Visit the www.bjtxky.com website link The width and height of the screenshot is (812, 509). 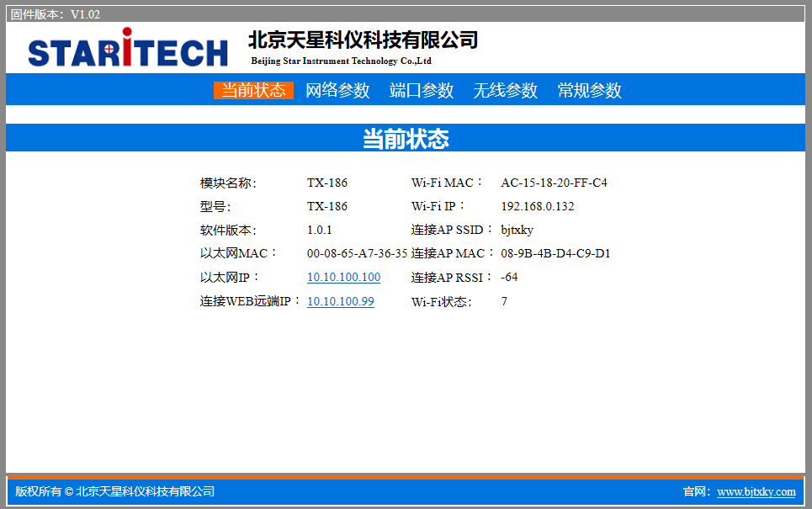click(x=756, y=491)
